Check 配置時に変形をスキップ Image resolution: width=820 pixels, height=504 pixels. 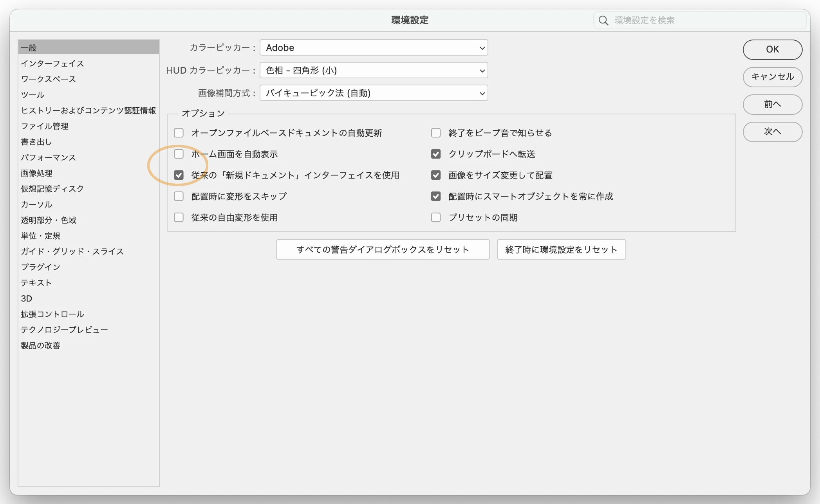pyautogui.click(x=179, y=196)
